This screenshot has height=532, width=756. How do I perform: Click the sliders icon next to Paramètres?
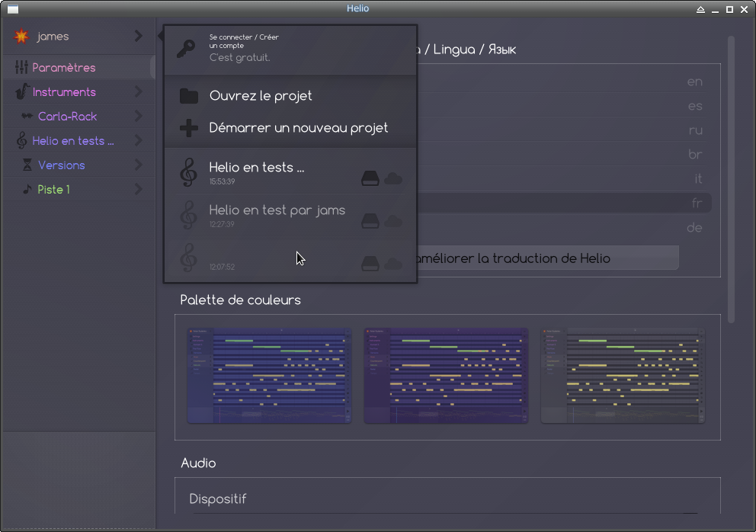[x=21, y=67]
